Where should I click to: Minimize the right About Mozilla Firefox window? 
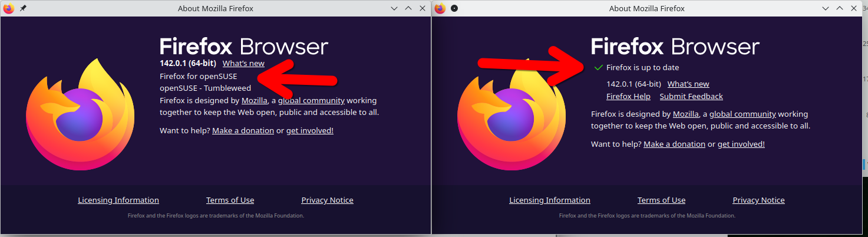[x=826, y=8]
